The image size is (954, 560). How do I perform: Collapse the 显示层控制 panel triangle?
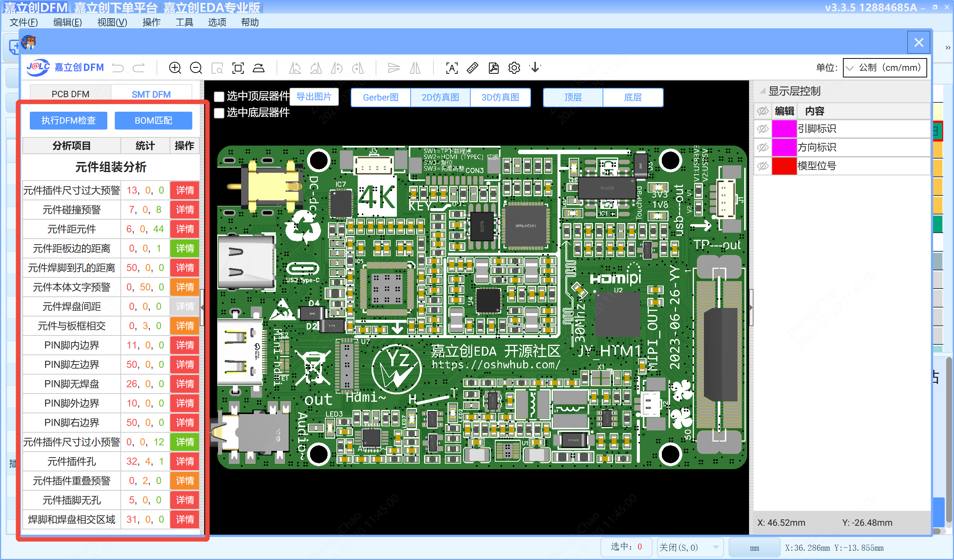click(762, 91)
